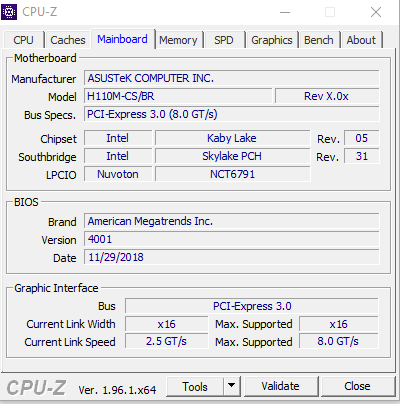This screenshot has height=404, width=400.
Task: Close the window with the X icon
Action: pyautogui.click(x=376, y=12)
